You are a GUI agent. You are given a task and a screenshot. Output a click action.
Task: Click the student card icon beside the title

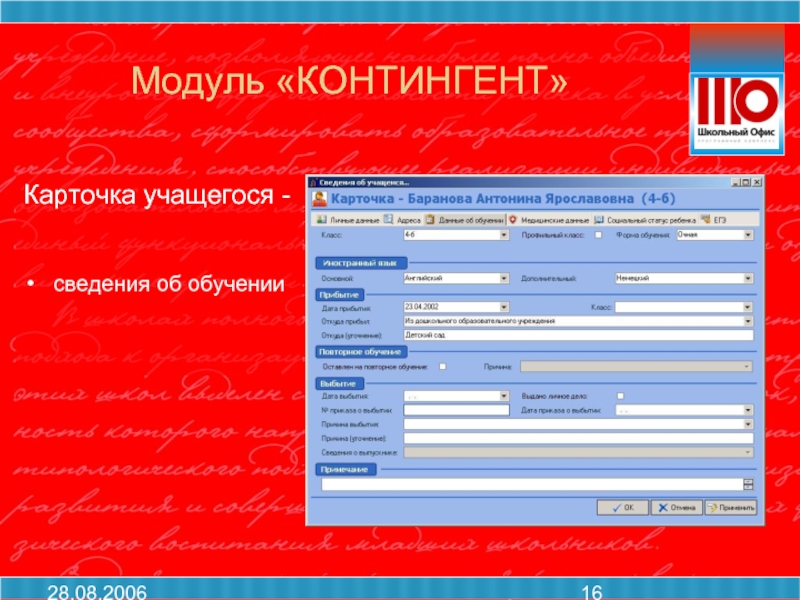tap(319, 199)
